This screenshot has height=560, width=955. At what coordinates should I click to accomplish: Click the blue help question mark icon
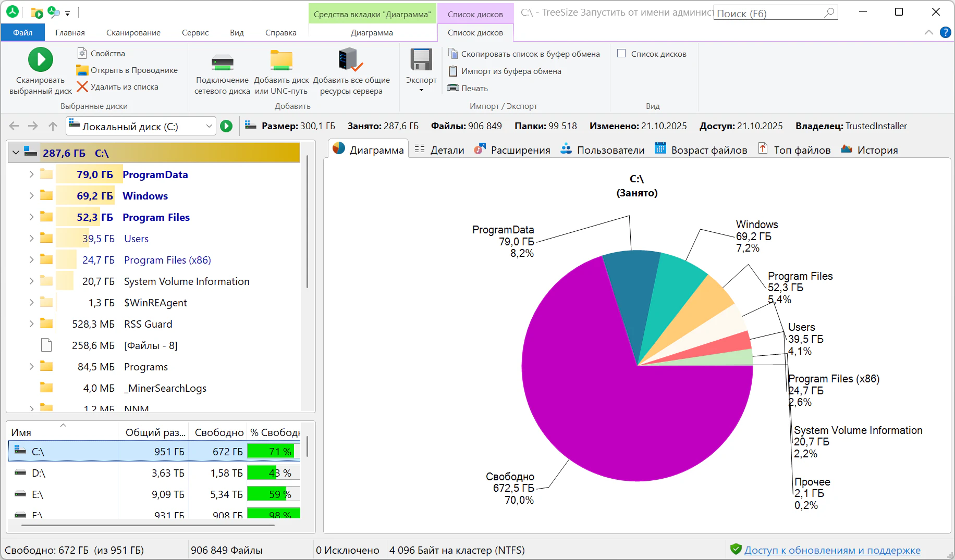945,32
